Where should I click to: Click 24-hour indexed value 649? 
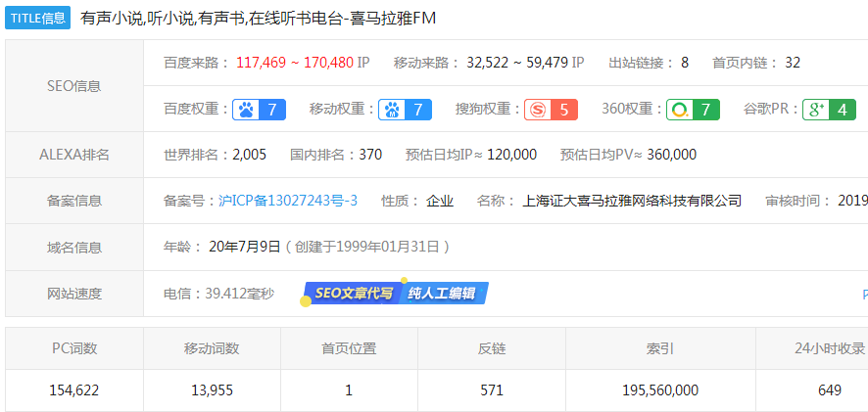point(829,390)
